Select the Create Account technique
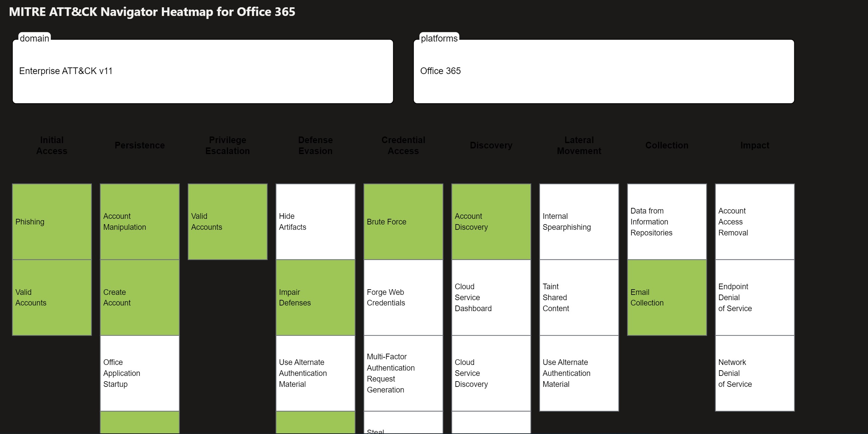The height and width of the screenshot is (434, 868). pyautogui.click(x=140, y=298)
